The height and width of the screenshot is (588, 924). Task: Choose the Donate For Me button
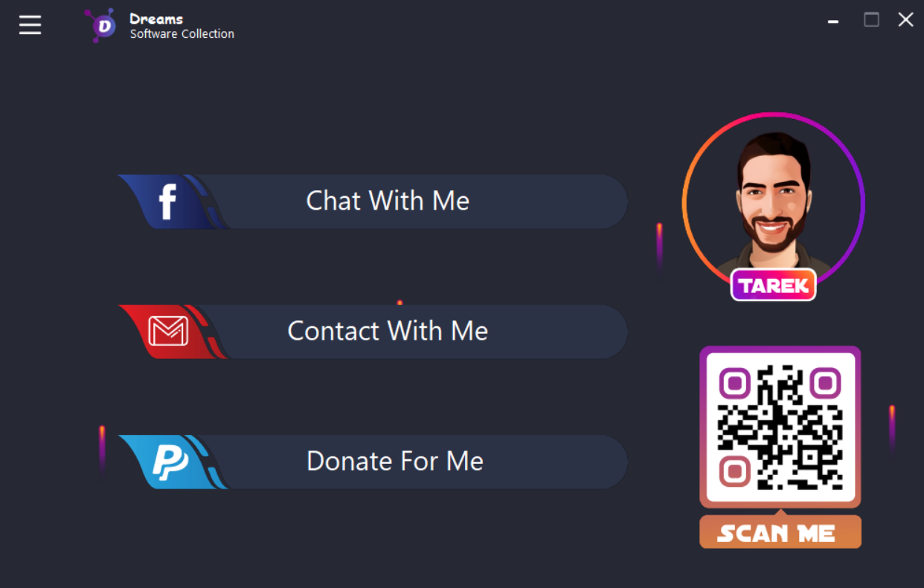[373, 462]
